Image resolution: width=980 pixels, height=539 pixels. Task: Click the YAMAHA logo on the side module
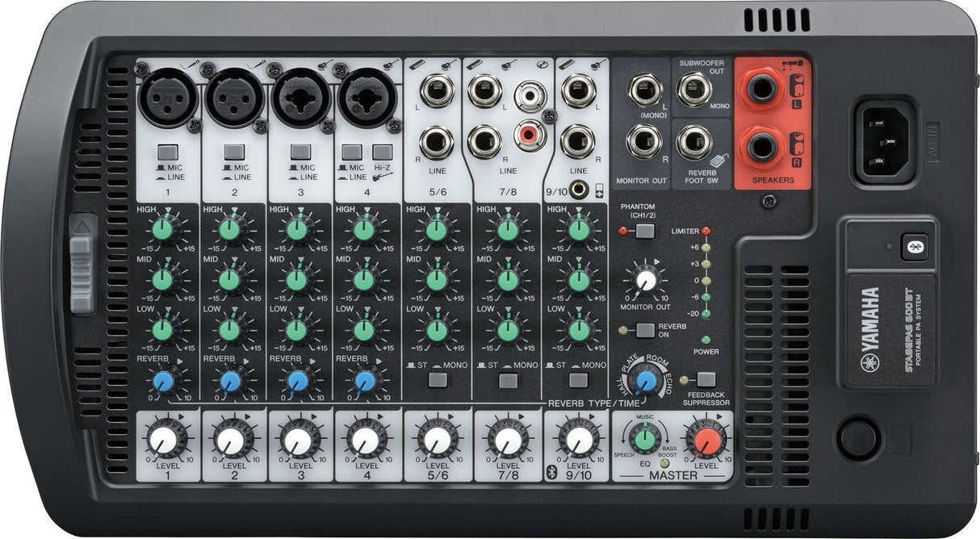(x=869, y=319)
